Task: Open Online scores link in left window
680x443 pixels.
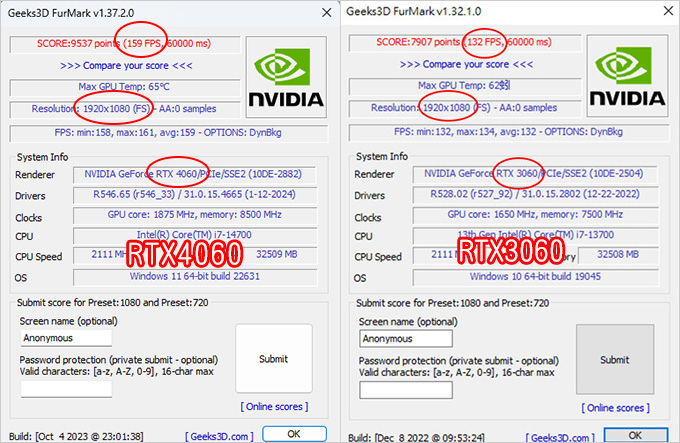Action: 275,407
